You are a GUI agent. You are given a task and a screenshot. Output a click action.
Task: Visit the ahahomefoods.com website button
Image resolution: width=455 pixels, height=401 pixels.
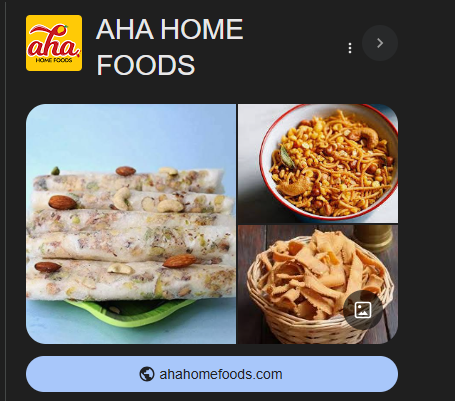pos(212,374)
